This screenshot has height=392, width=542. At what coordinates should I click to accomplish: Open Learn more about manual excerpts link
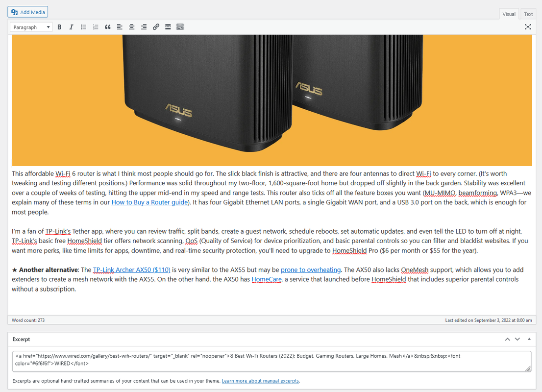[x=260, y=381]
